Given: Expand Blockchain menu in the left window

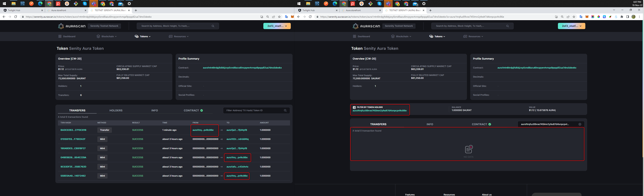Looking at the screenshot, I should [107, 37].
